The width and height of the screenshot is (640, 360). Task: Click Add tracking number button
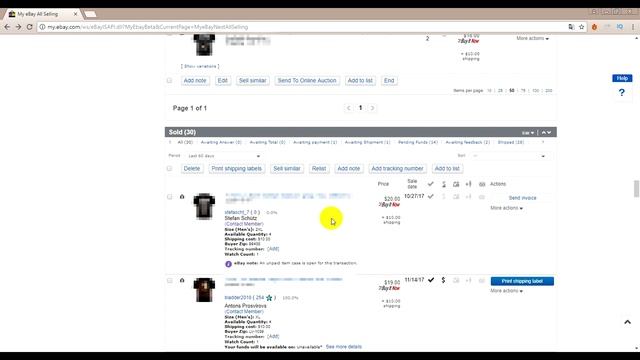tap(397, 169)
